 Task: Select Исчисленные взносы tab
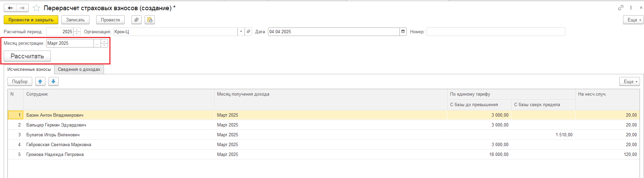29,70
